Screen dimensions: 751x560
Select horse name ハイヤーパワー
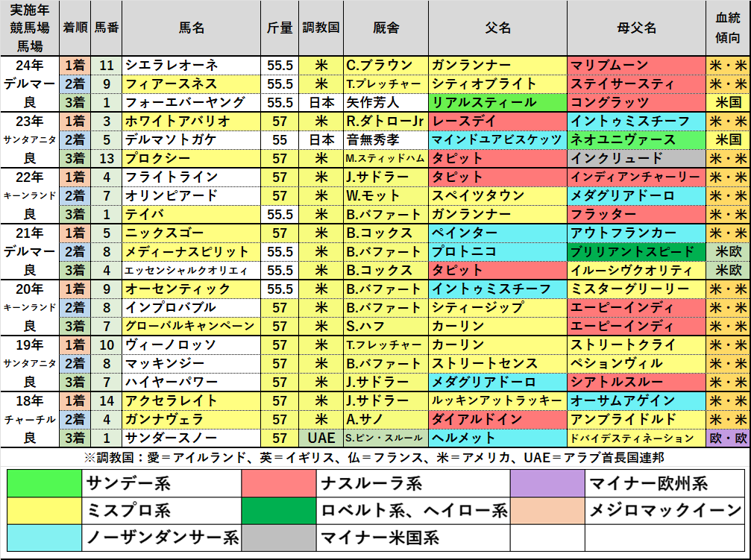click(x=191, y=383)
